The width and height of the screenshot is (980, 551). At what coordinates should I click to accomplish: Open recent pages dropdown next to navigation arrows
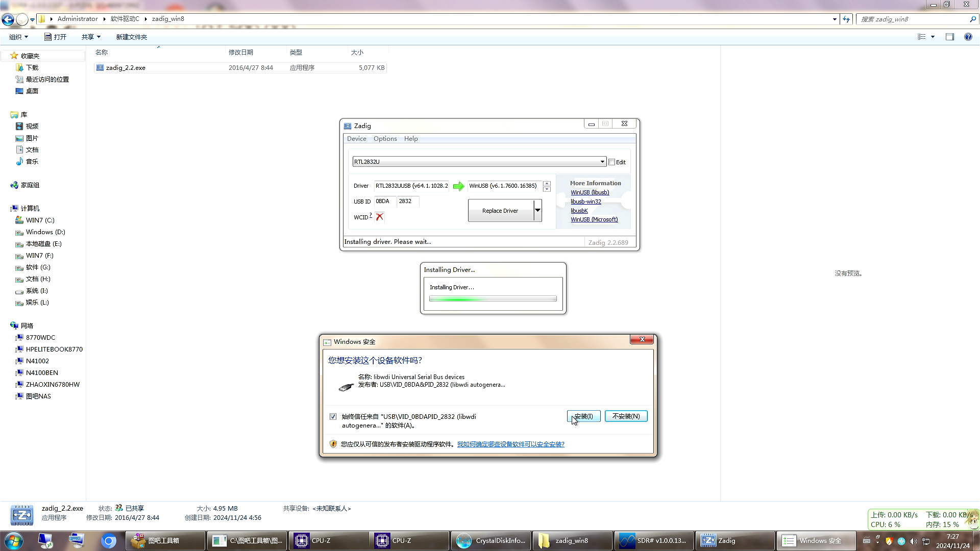click(32, 19)
